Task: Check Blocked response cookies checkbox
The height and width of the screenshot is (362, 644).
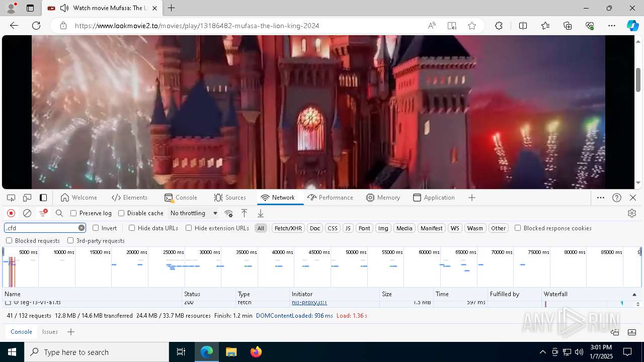Action: [x=518, y=228]
